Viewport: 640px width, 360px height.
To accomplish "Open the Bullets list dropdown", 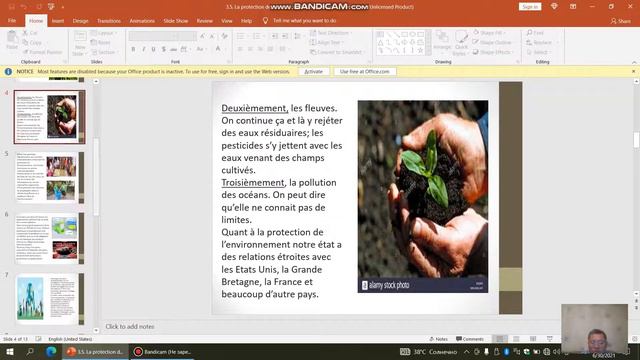I will (x=242, y=36).
